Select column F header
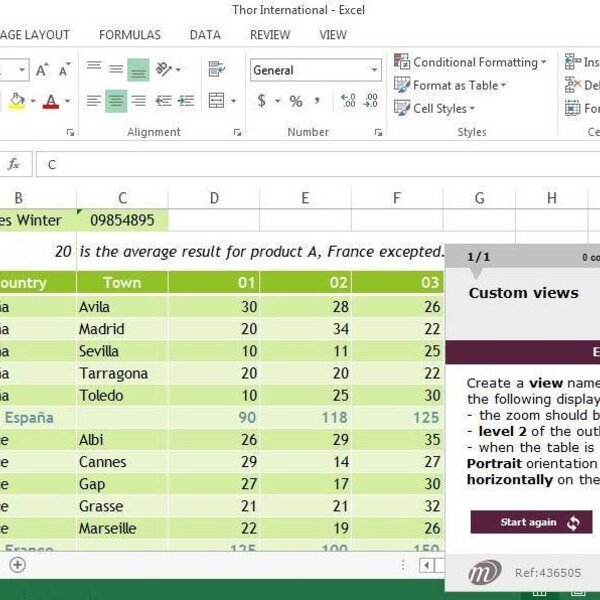This screenshot has height=600, width=600. pos(397,198)
